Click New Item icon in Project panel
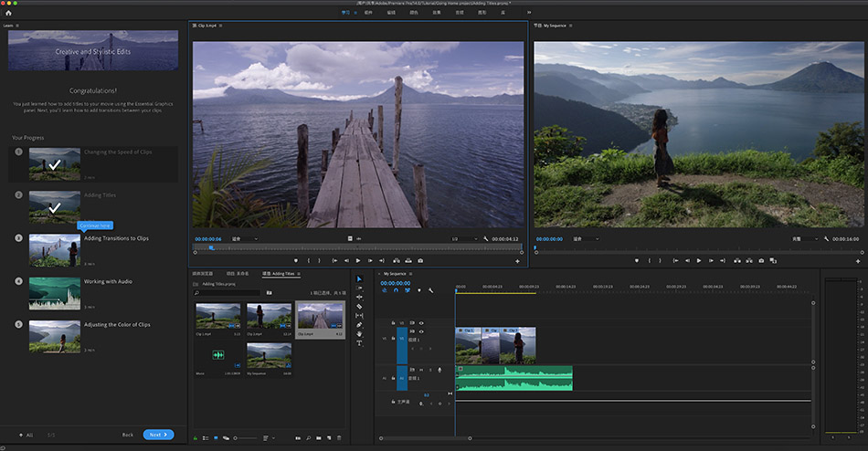The width and height of the screenshot is (868, 451). [329, 438]
